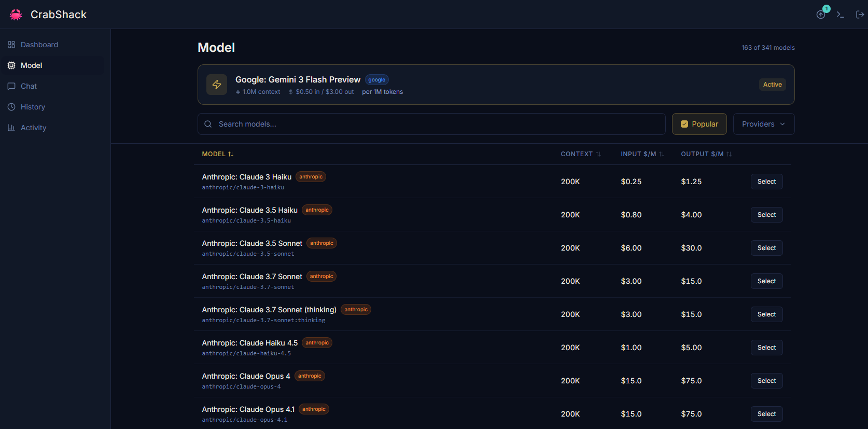Click the logout icon in header

[x=860, y=15]
